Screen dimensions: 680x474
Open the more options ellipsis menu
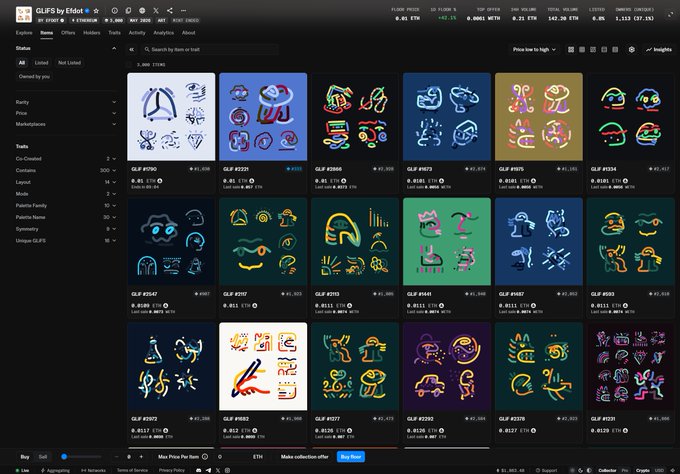coord(183,11)
